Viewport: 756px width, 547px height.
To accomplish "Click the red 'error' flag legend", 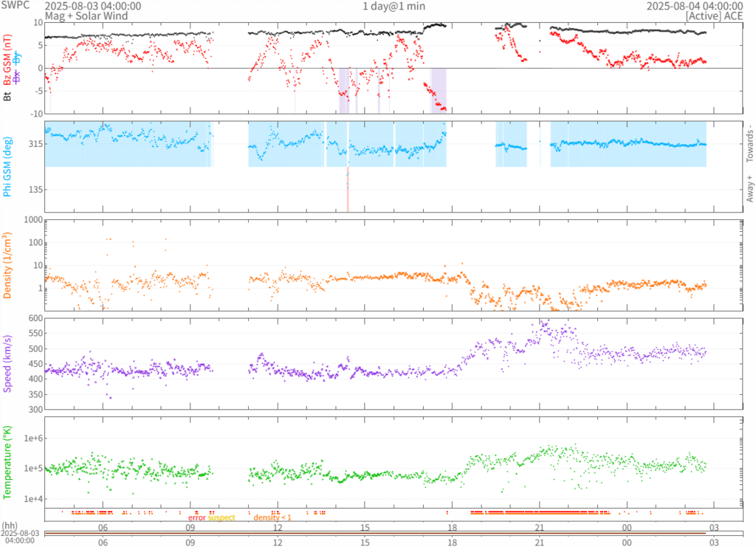I will point(196,517).
